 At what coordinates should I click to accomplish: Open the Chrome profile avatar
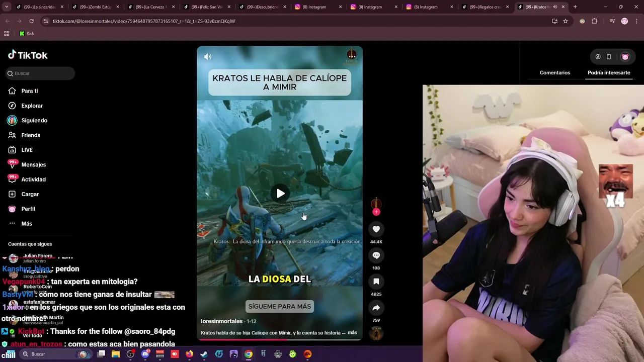(624, 21)
